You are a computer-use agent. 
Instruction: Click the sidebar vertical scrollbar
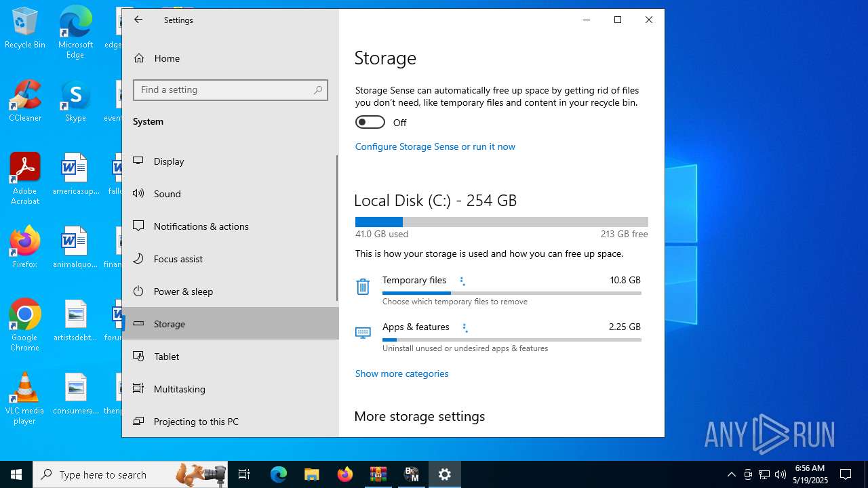tap(337, 228)
